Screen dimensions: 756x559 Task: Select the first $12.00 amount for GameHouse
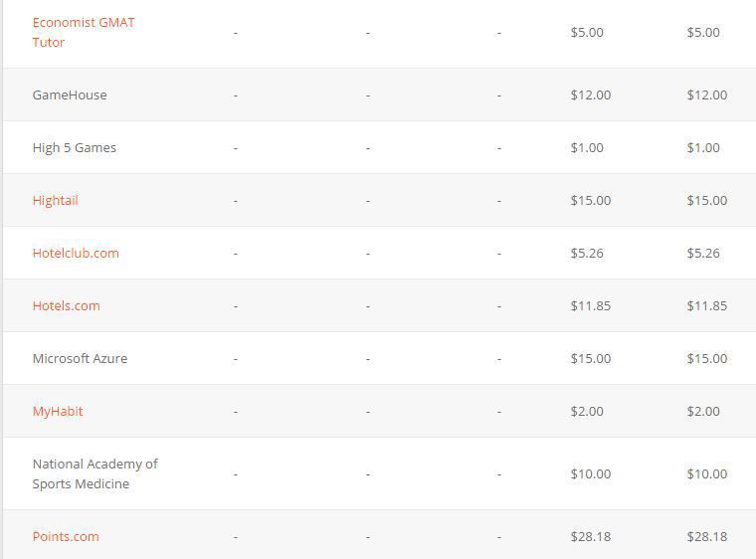(x=591, y=94)
